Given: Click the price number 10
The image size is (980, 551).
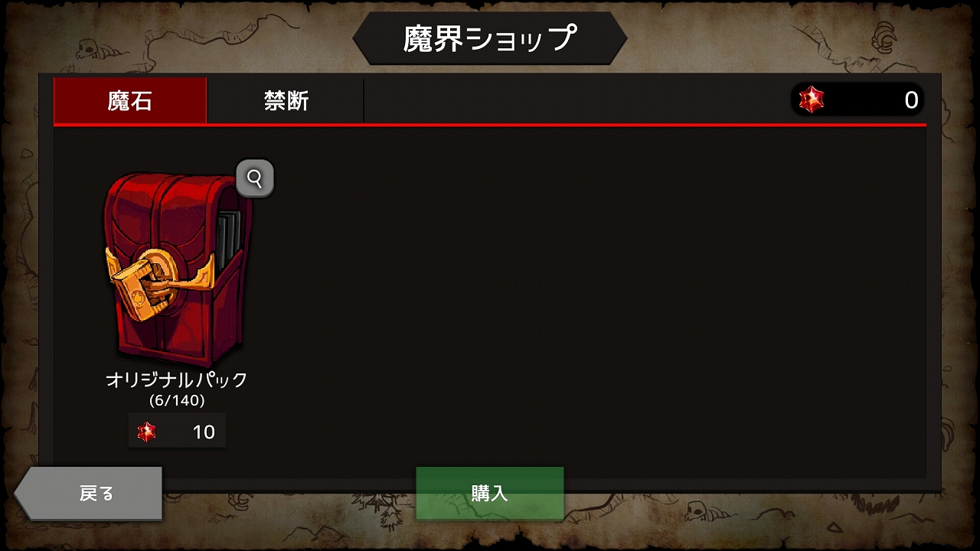Looking at the screenshot, I should point(204,432).
